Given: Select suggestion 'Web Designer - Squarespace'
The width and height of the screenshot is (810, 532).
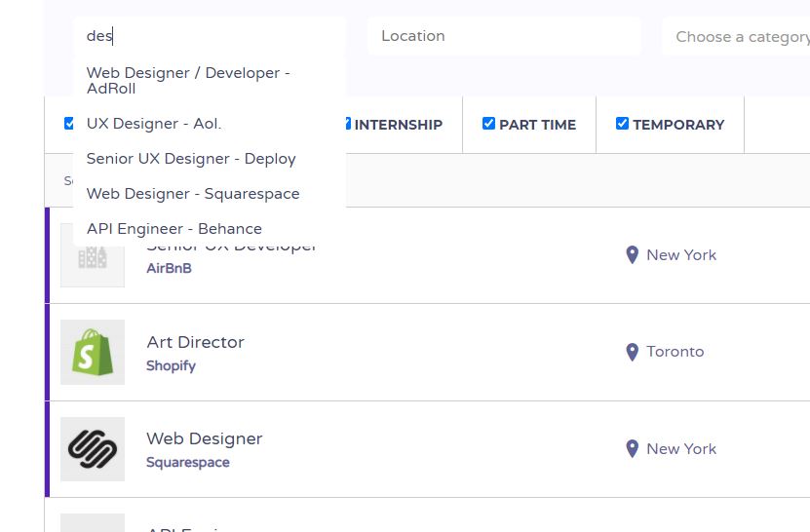Looking at the screenshot, I should coord(210,194).
